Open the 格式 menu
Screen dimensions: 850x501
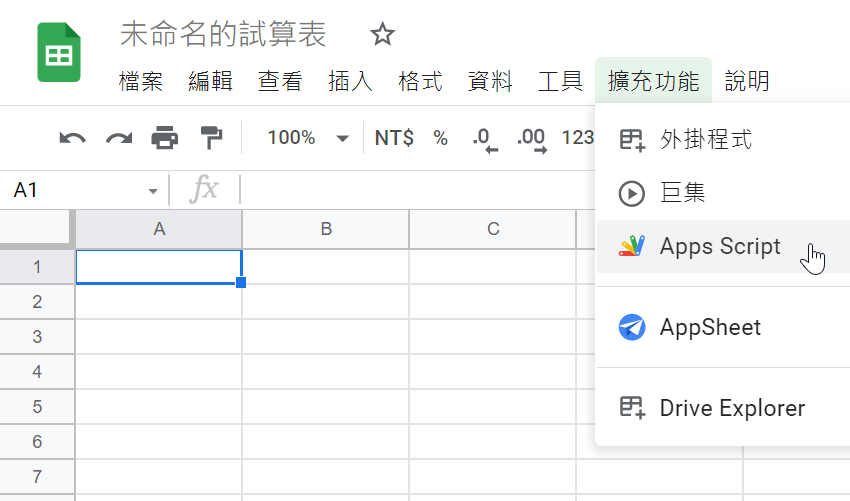click(x=420, y=81)
